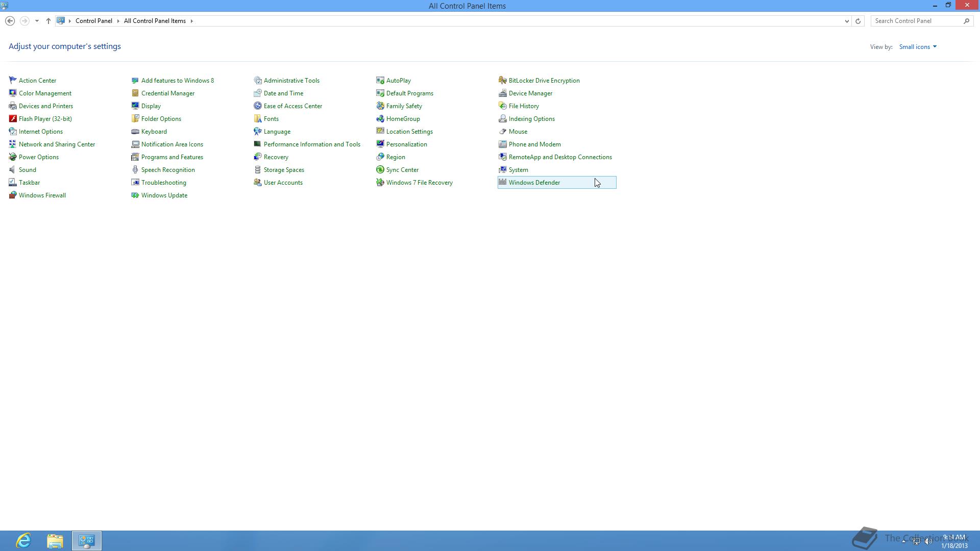
Task: Expand the arrow after Control Panel breadcrumb
Action: (118, 21)
